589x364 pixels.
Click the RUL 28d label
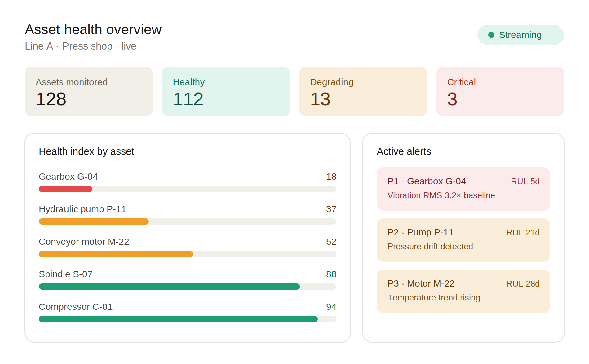tap(523, 284)
